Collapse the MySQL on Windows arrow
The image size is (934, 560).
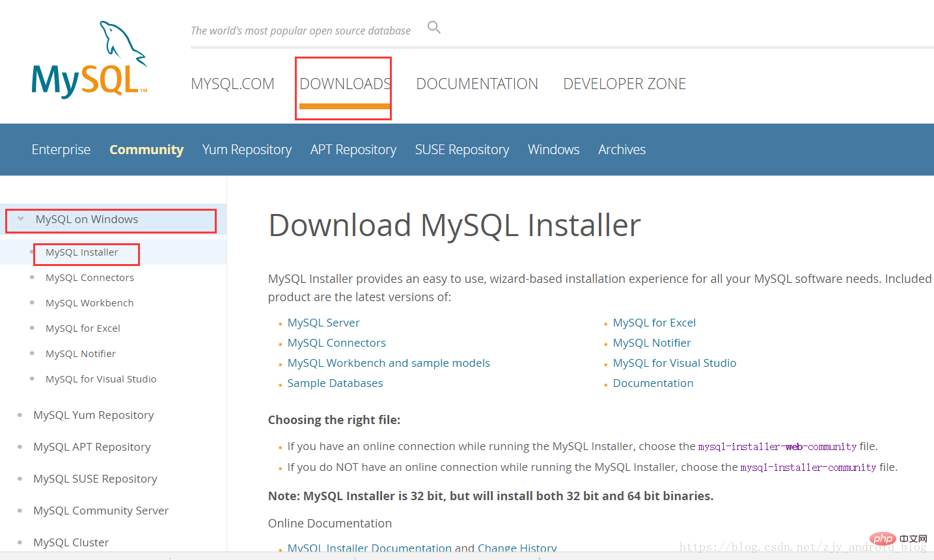pos(21,219)
